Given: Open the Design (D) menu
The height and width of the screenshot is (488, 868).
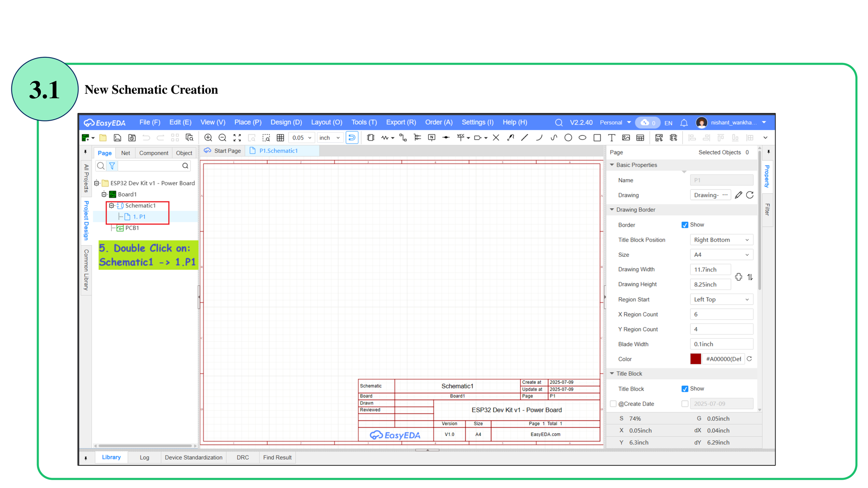Looking at the screenshot, I should click(286, 122).
